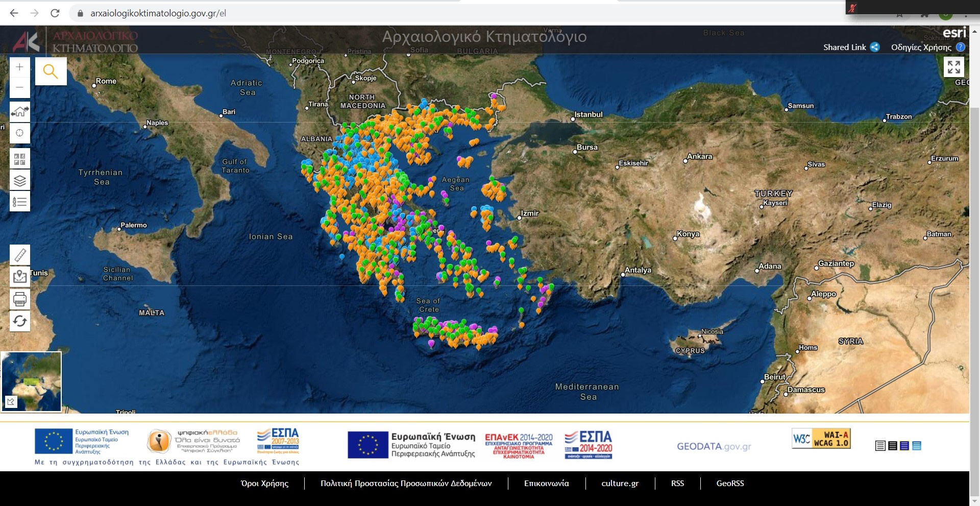Viewport: 980px width, 506px height.
Task: Select the dark blue theme swatch
Action: (x=904, y=446)
